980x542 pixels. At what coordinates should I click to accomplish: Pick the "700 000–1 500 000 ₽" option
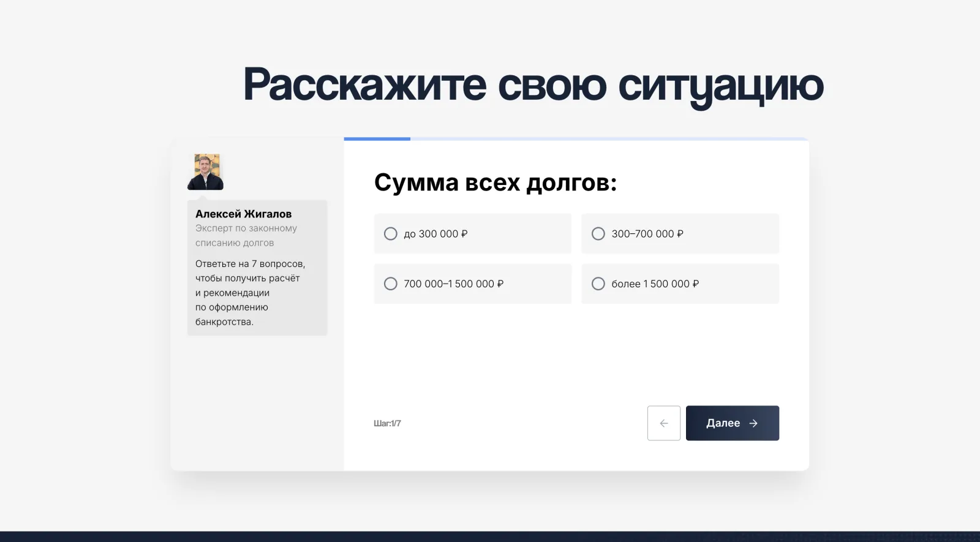pos(472,284)
